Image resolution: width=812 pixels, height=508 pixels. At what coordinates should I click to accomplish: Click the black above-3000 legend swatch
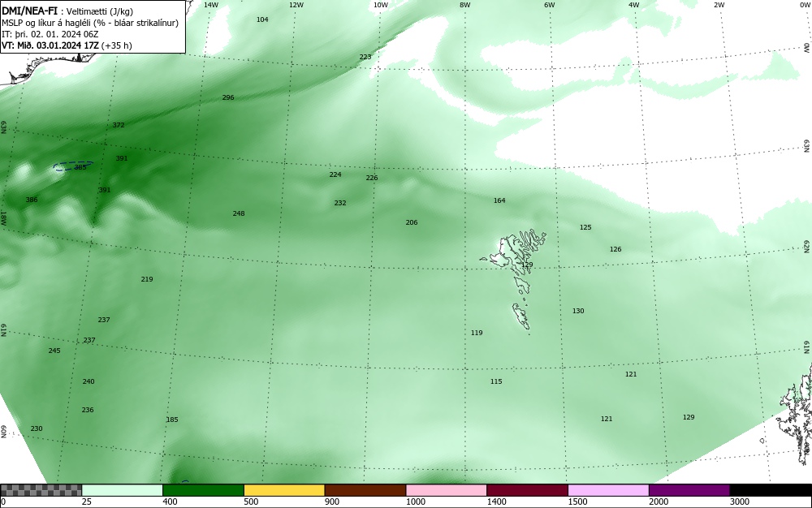point(771,490)
